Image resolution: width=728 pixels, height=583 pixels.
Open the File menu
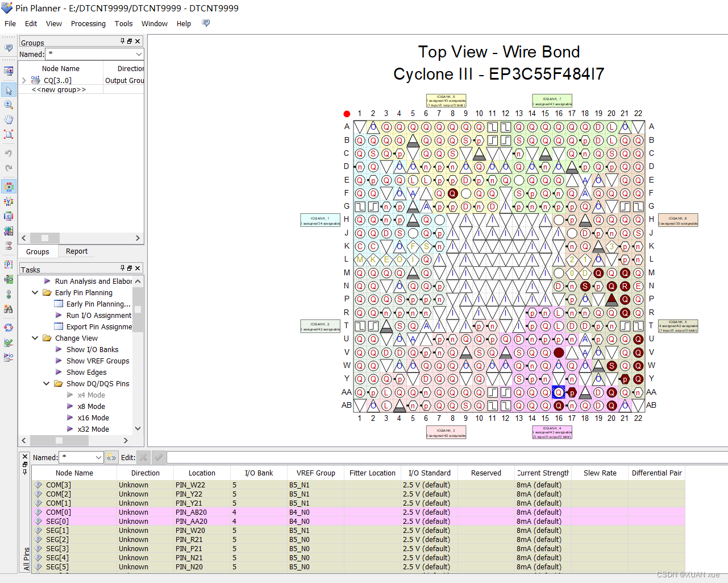point(10,23)
